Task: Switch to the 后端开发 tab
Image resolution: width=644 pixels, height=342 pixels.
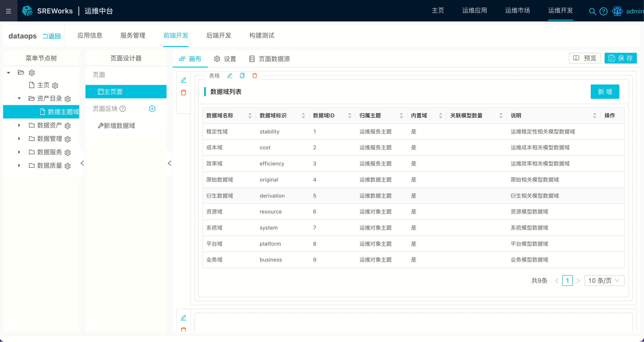Action: 218,36
